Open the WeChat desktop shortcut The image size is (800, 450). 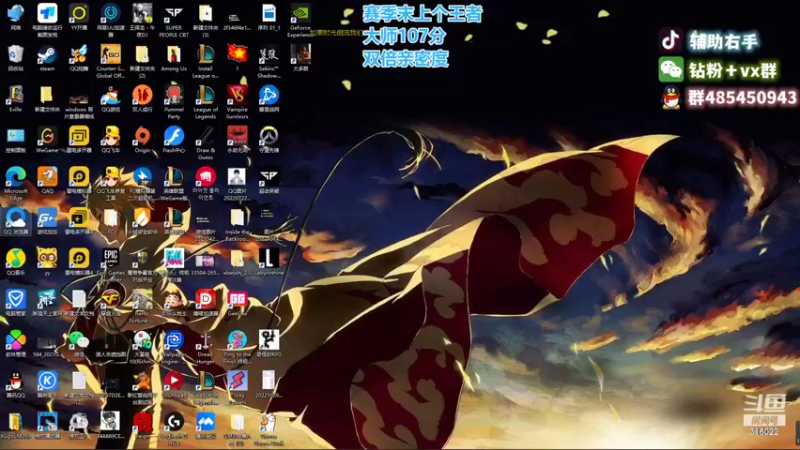coord(79,341)
